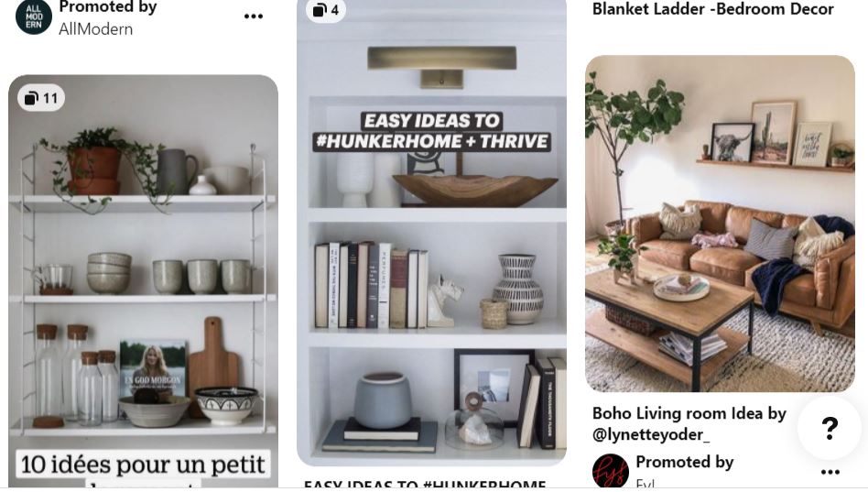The height and width of the screenshot is (492, 868).
Task: Open the styled white bookshelf pin image
Action: point(432,233)
